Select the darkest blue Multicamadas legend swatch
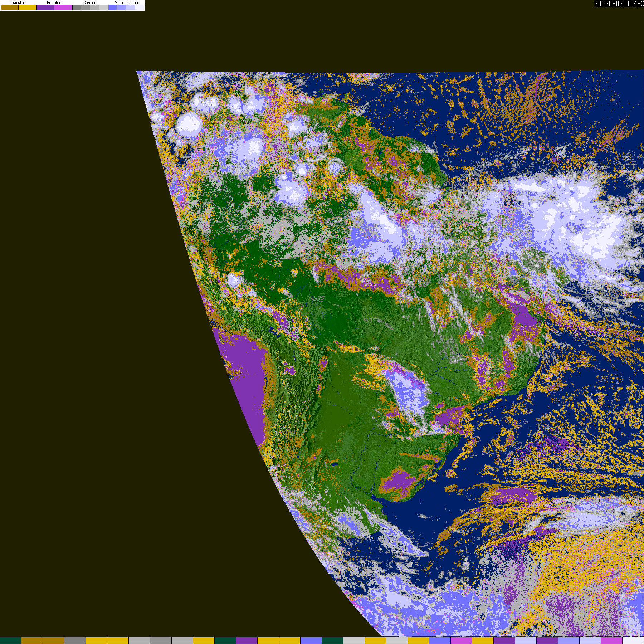 click(x=113, y=7)
